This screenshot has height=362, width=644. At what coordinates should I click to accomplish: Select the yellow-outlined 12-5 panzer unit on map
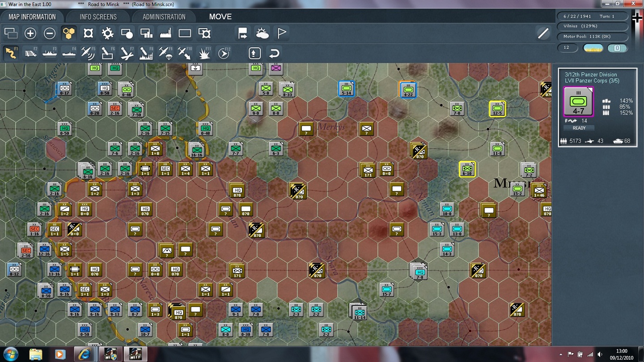click(x=497, y=109)
